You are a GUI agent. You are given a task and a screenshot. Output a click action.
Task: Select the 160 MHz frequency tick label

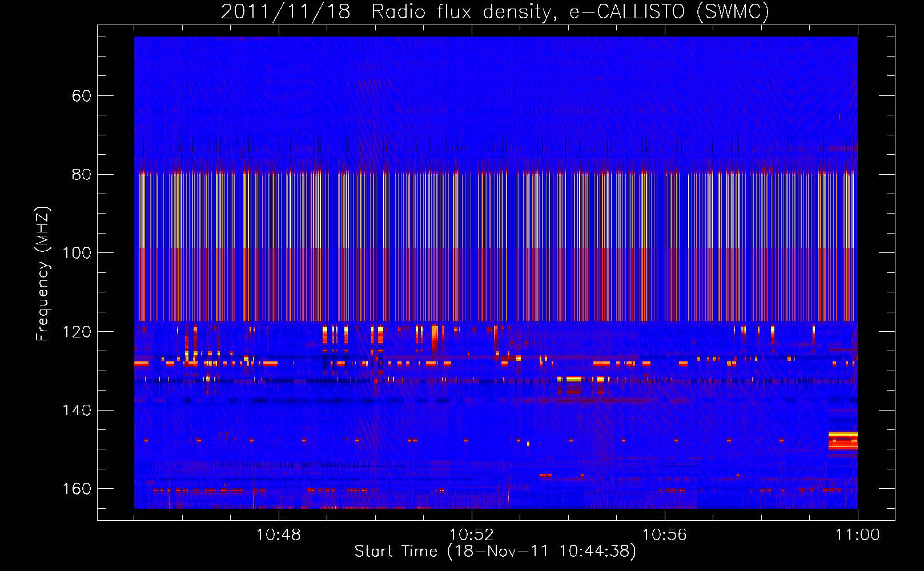[77, 489]
